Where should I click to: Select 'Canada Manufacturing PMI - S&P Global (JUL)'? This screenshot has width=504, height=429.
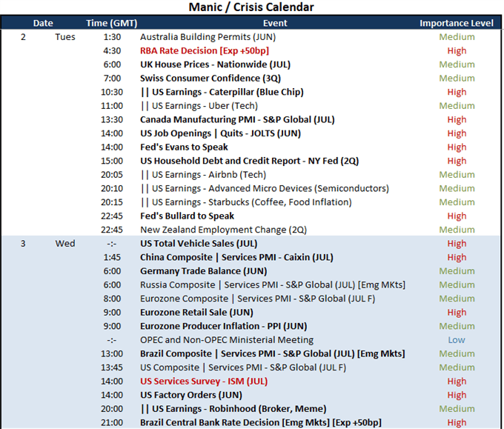coord(237,120)
